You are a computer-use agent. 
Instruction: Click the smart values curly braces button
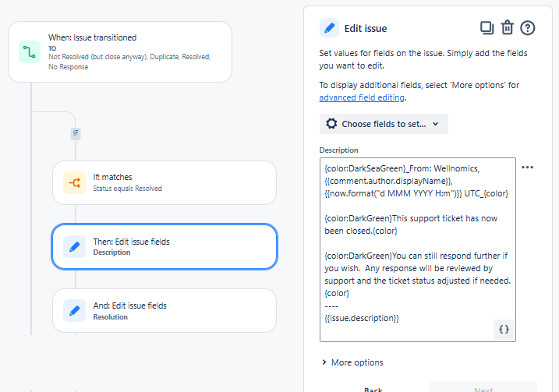[504, 330]
